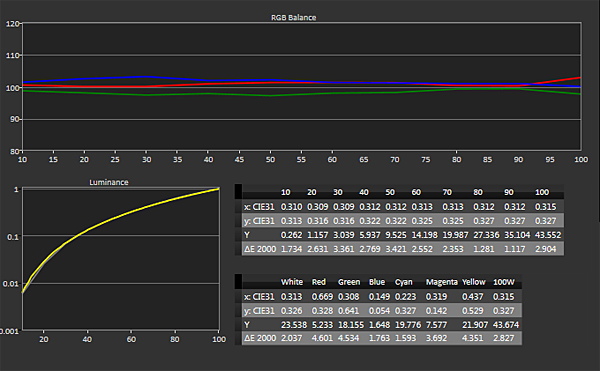Screen dimensions: 600x371
Task: Click the Green ΔE value 4.534
Action: tap(349, 338)
